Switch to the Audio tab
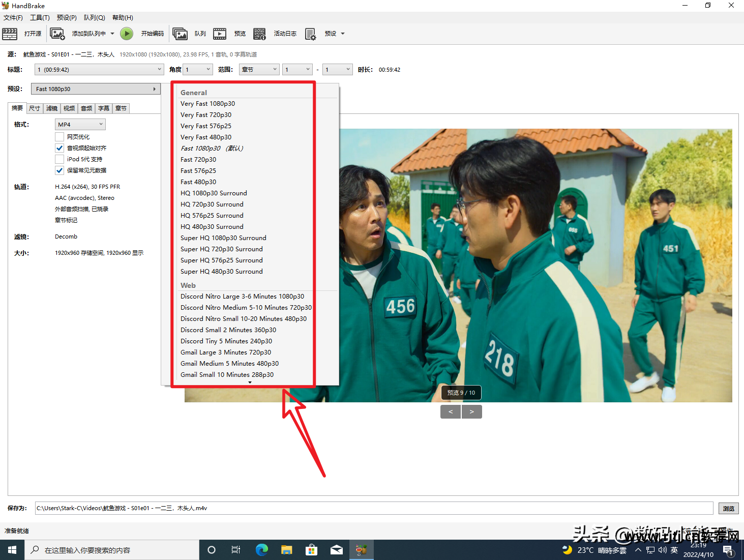744x560 pixels. point(87,108)
